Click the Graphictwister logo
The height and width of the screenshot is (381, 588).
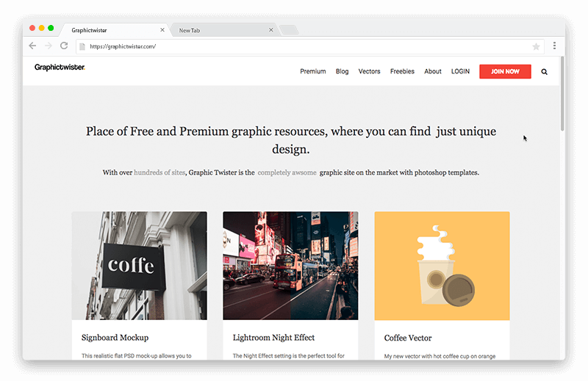click(x=60, y=68)
